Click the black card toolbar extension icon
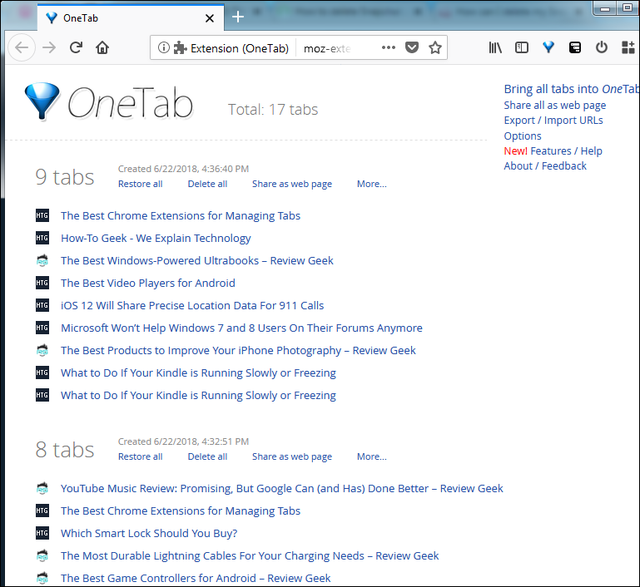The image size is (640, 587). [575, 48]
